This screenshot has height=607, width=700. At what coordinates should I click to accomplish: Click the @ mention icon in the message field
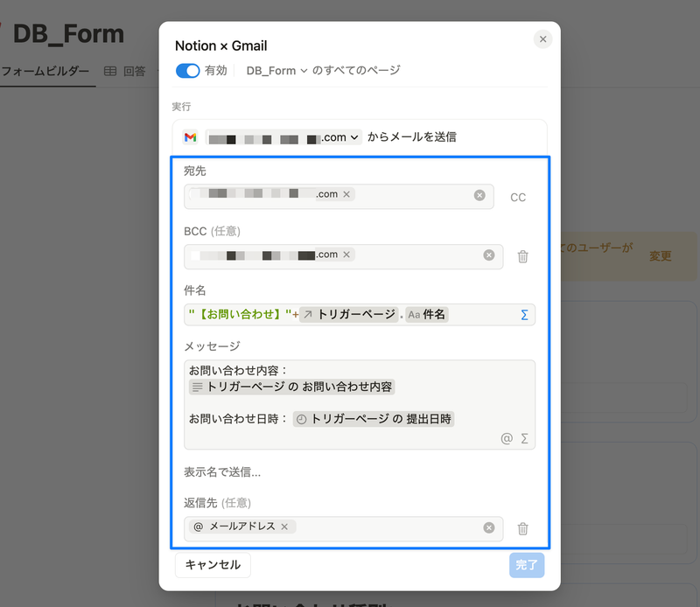tap(506, 437)
